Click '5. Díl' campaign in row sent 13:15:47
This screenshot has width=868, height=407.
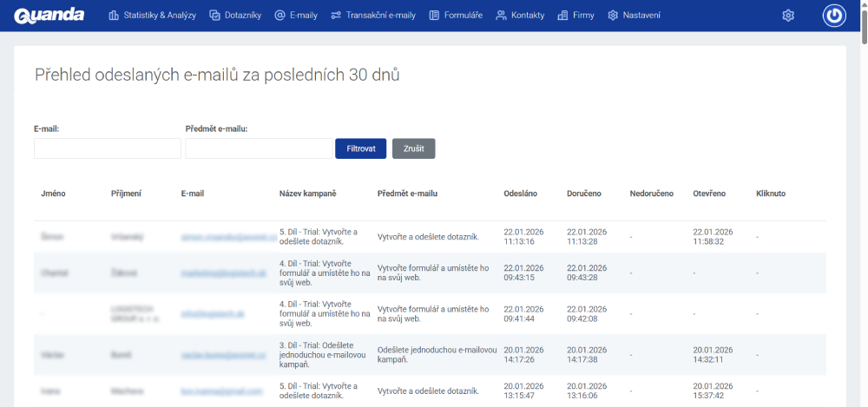(319, 391)
